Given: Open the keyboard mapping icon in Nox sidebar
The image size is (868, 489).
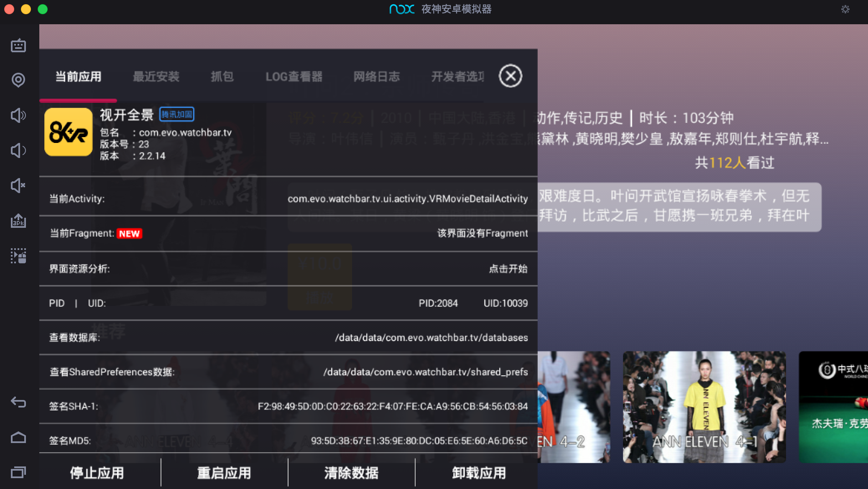Looking at the screenshot, I should pyautogui.click(x=18, y=45).
